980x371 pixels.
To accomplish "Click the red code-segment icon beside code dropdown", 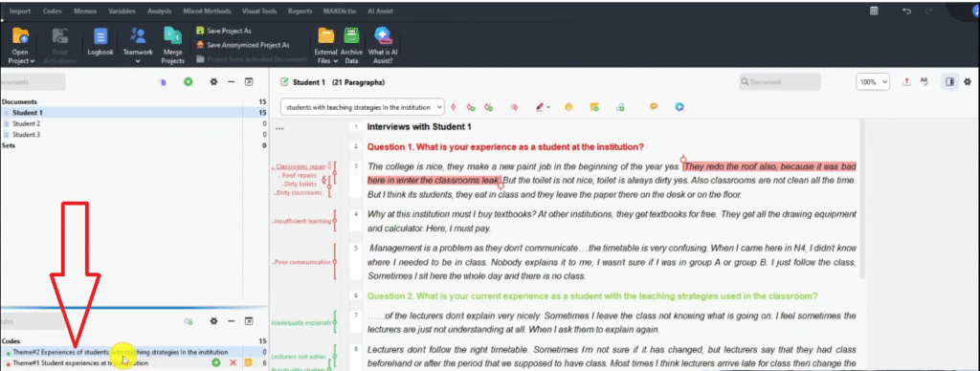I will tap(453, 107).
